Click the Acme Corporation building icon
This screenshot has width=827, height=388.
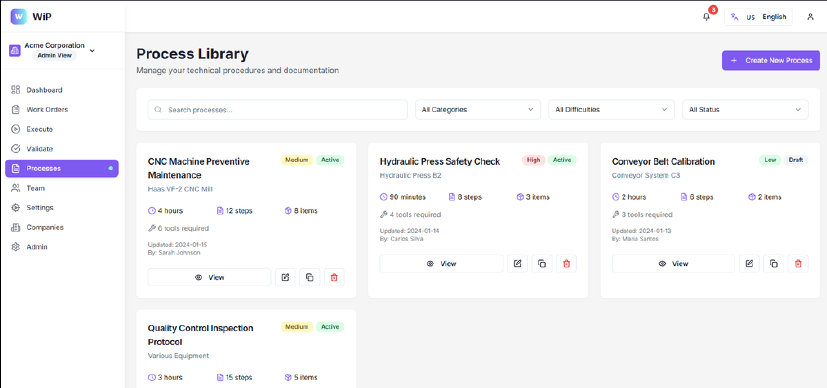(x=15, y=51)
